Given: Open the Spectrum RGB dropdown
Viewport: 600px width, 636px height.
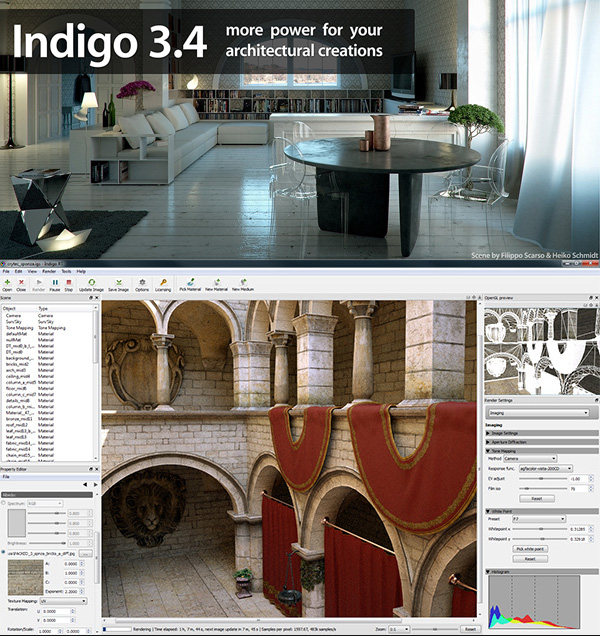Looking at the screenshot, I should [45, 503].
